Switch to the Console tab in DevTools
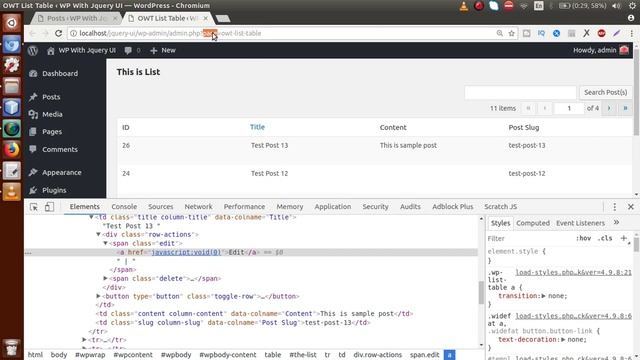This screenshot has width=640, height=360. coord(124,207)
